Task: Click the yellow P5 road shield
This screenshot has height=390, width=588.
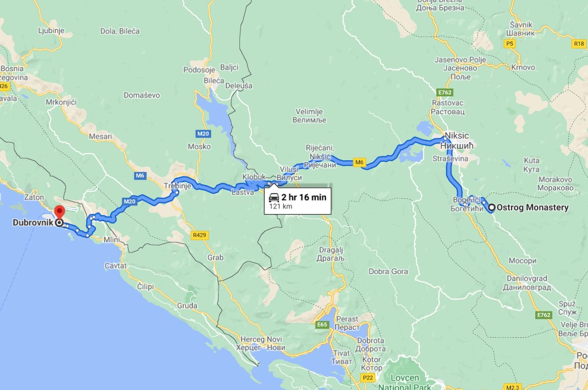Action: [x=509, y=44]
